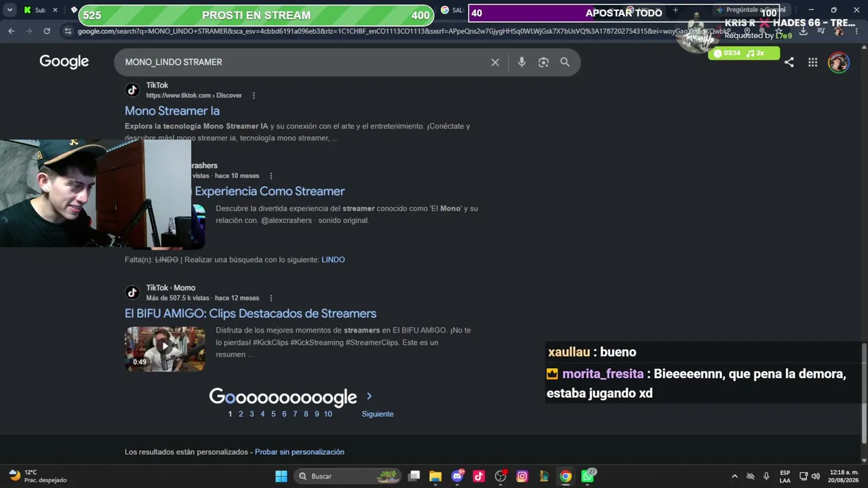Image resolution: width=868 pixels, height=488 pixels.
Task: Open the Windows Start menu
Action: [281, 476]
